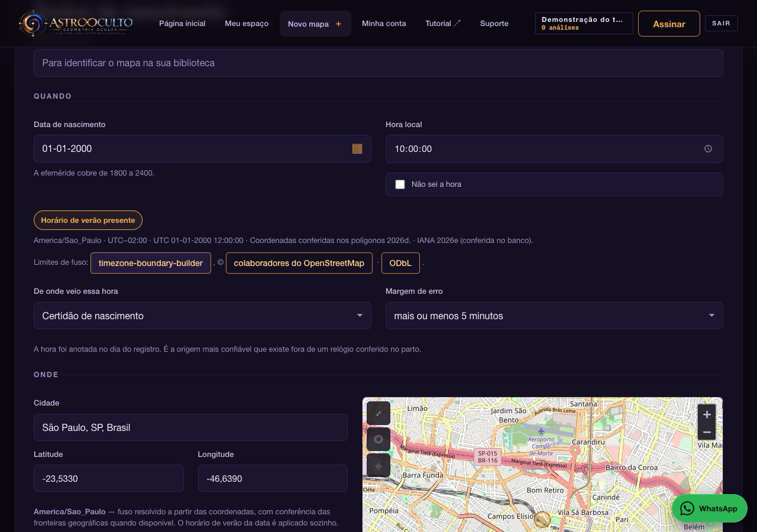
Task: Click the circle button on the map
Action: [378, 439]
